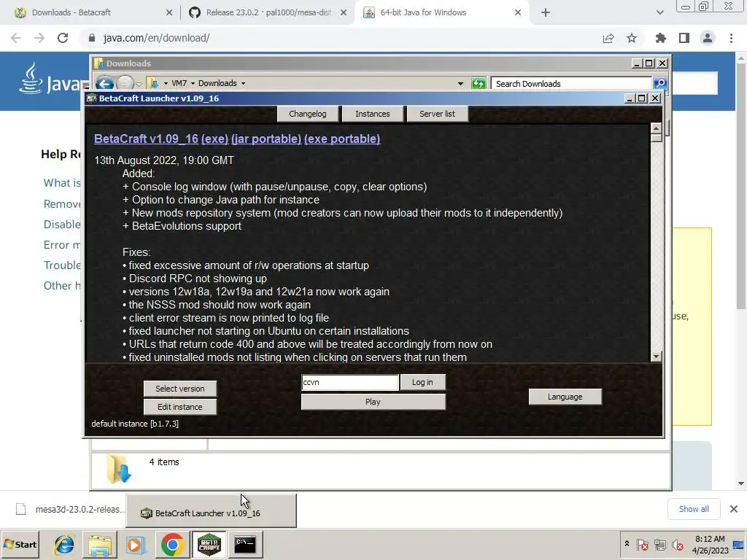Click the Edit instance button

180,407
